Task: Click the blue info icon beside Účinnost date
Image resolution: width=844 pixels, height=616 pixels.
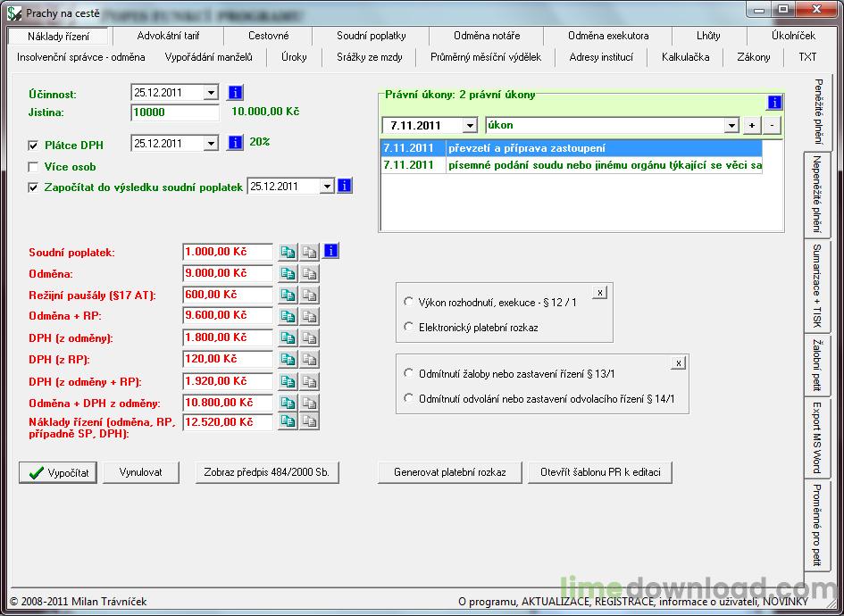Action: coord(236,93)
